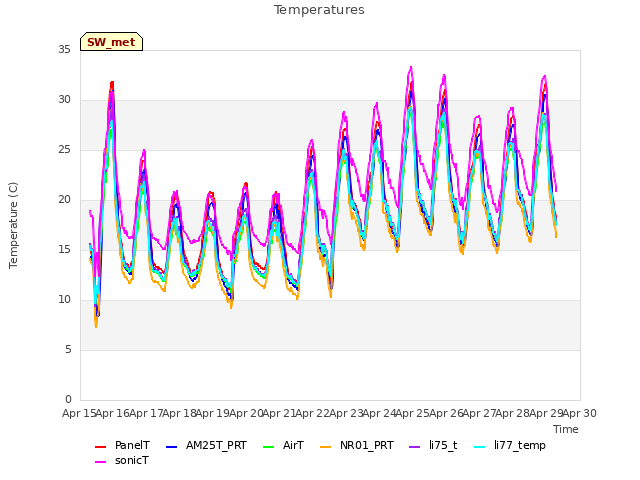Click the SW_met annotation box
Screen dimensions: 640x480
coord(111,42)
